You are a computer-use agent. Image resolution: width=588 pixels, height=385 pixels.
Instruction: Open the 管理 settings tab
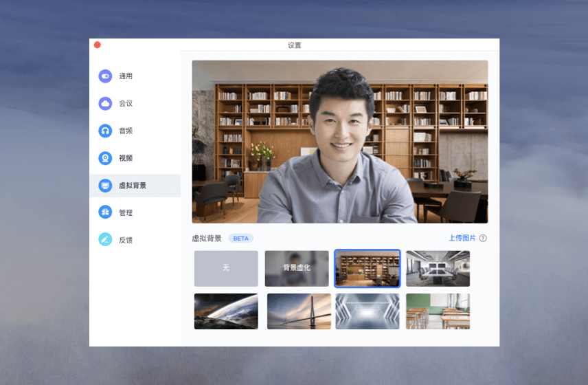(x=126, y=212)
